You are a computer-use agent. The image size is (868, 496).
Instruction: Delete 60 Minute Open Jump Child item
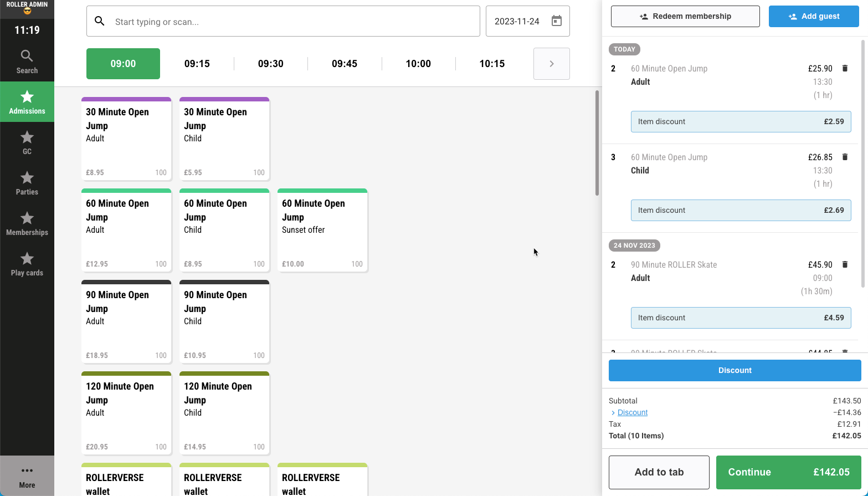[x=845, y=157]
